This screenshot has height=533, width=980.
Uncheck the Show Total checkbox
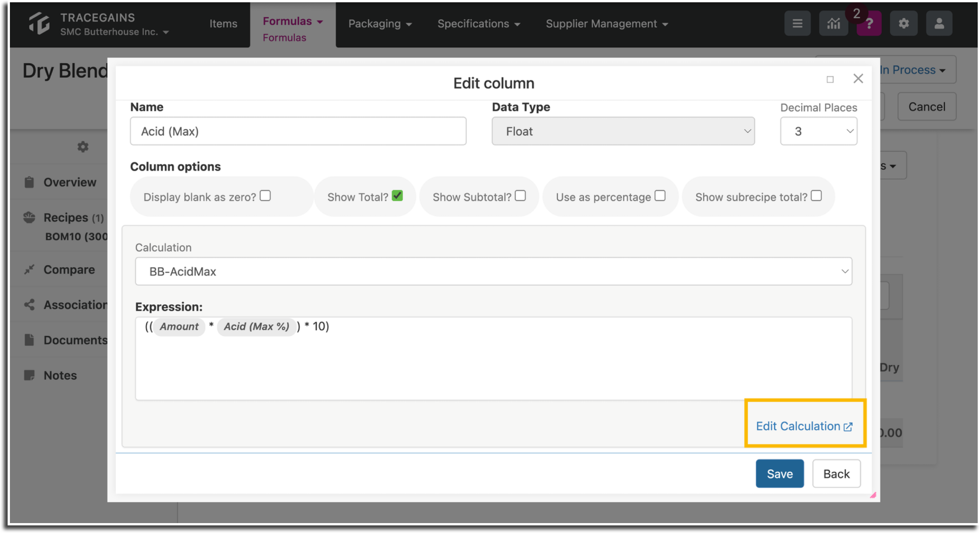[x=397, y=196]
